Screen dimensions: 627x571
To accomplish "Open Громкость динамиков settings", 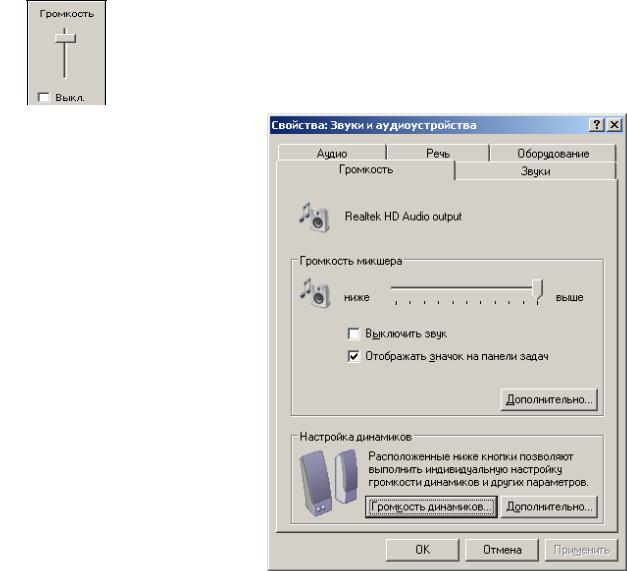I will 431,507.
